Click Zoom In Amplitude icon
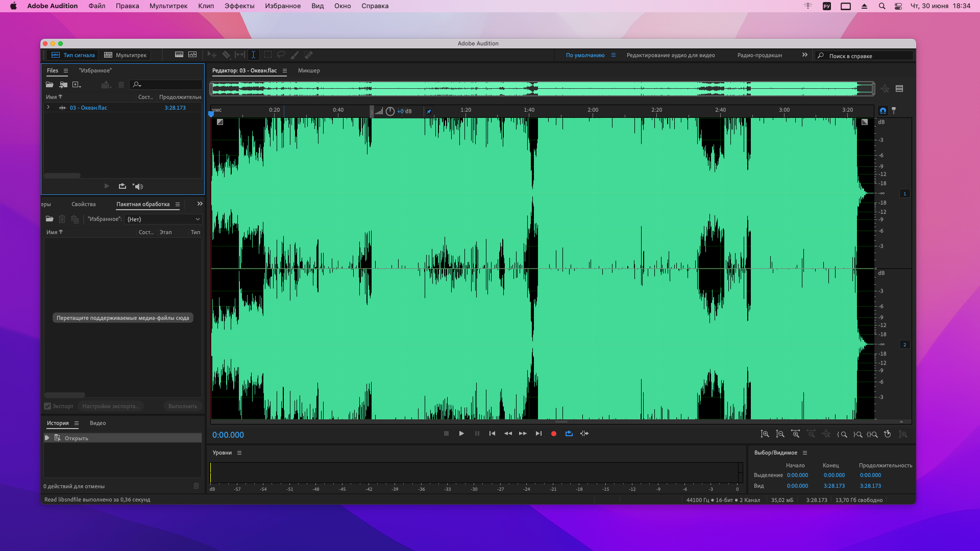The height and width of the screenshot is (551, 980). (x=765, y=434)
